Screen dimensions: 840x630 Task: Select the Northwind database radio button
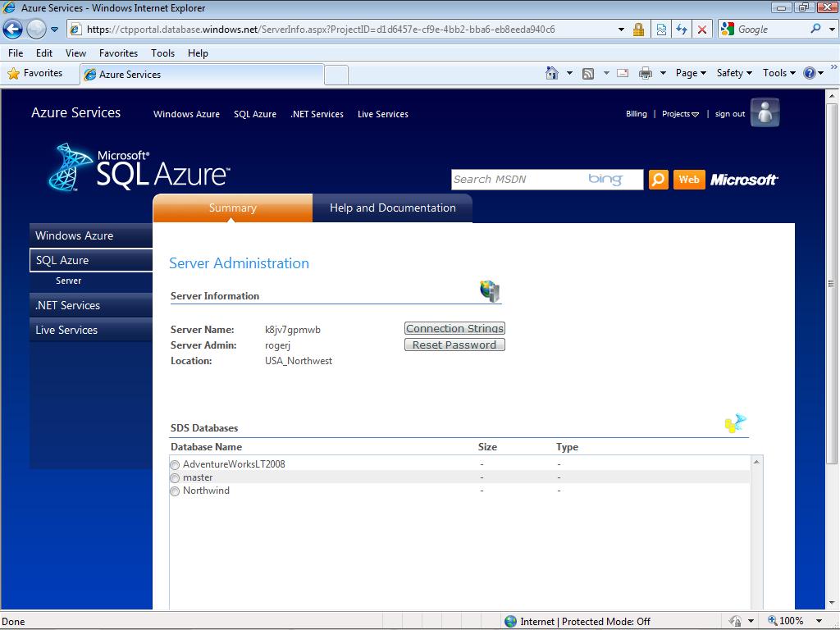(x=174, y=491)
